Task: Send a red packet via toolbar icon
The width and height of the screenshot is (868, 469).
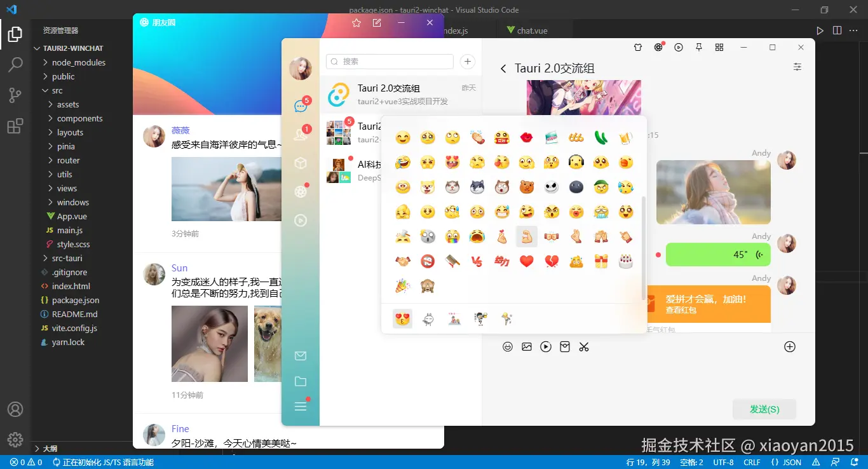Action: [565, 347]
